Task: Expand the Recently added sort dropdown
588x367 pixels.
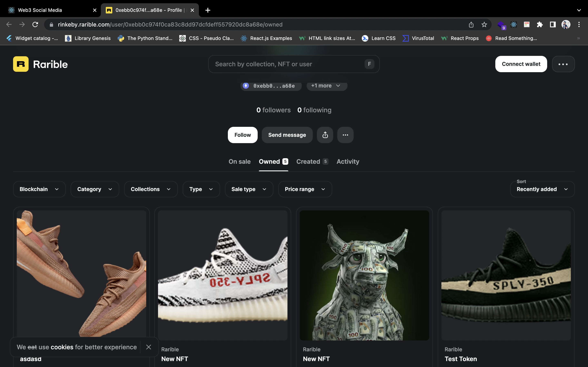Action: coord(542,189)
